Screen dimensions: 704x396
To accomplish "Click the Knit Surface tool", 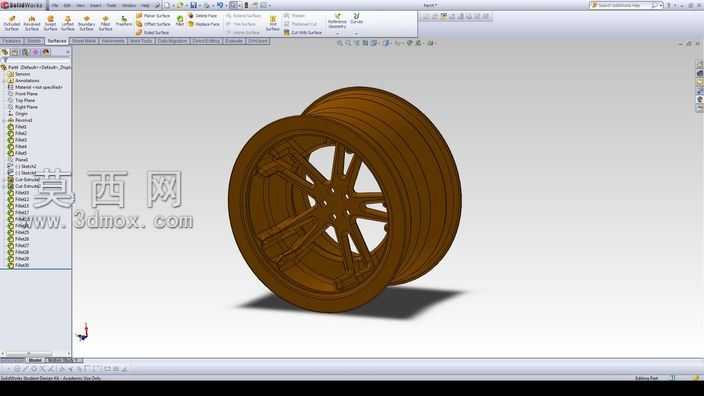I will [273, 23].
